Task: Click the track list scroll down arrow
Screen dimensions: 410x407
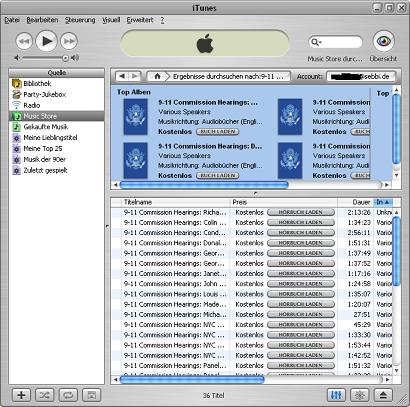Action: [397, 371]
